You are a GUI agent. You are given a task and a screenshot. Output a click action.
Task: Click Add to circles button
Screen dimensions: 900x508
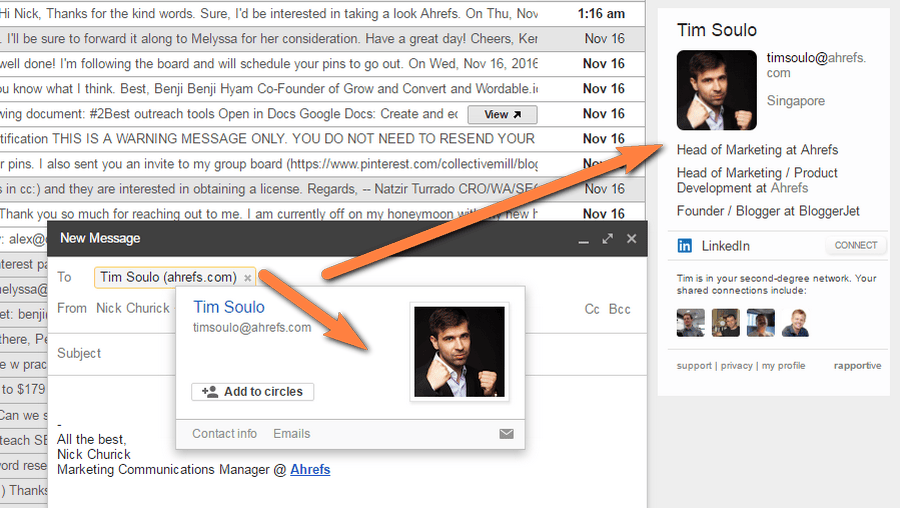(253, 391)
